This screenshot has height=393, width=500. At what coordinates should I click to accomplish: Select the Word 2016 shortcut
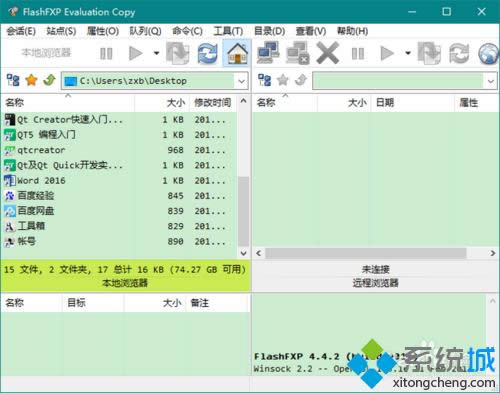pyautogui.click(x=120, y=181)
